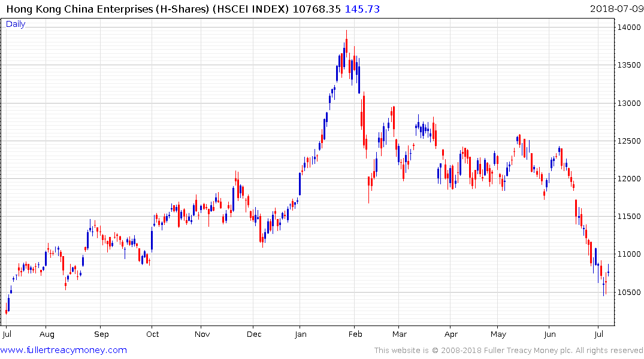Select the blue change value 145.73
The height and width of the screenshot is (359, 644).
click(x=362, y=9)
